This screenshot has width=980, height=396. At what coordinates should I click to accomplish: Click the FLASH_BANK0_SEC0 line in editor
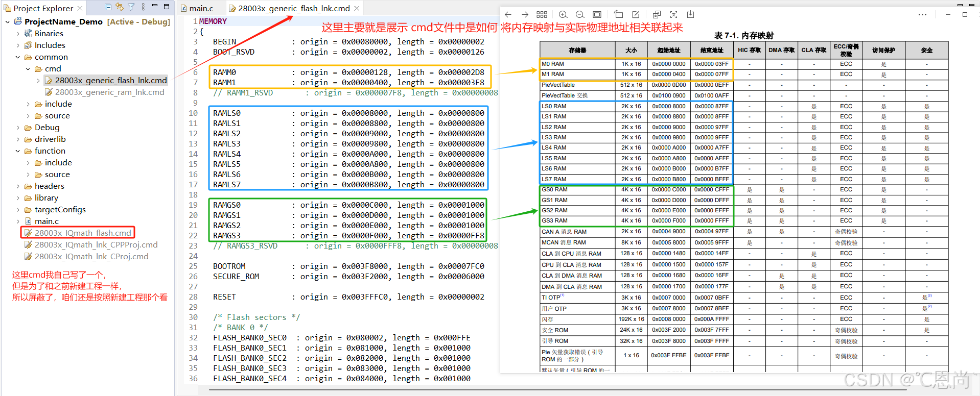(341, 338)
